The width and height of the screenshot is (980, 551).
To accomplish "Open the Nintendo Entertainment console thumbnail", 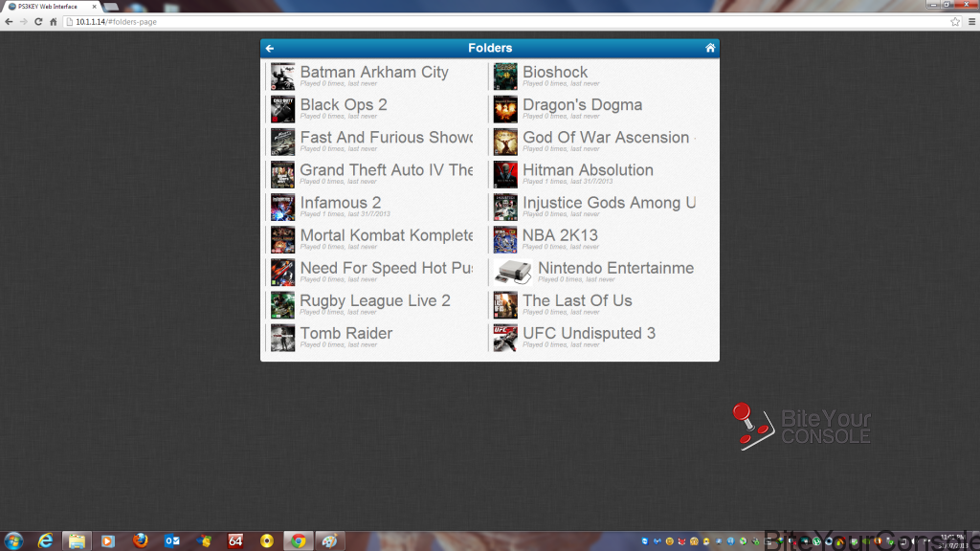I will (x=513, y=272).
